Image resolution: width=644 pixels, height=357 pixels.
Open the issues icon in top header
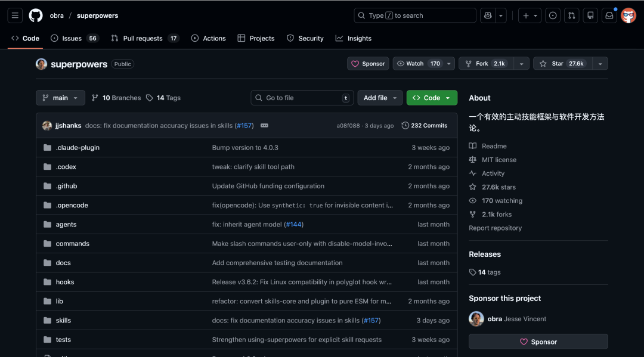tap(553, 15)
